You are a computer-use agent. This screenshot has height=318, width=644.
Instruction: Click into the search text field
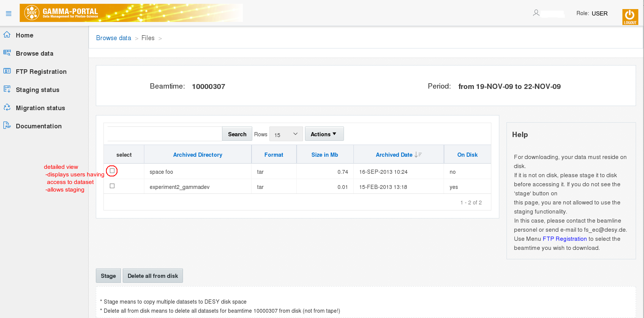(164, 134)
